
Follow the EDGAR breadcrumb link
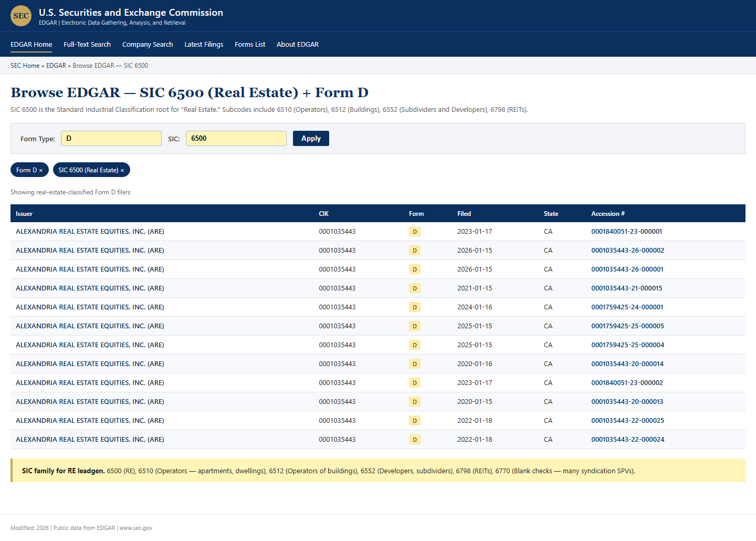56,66
